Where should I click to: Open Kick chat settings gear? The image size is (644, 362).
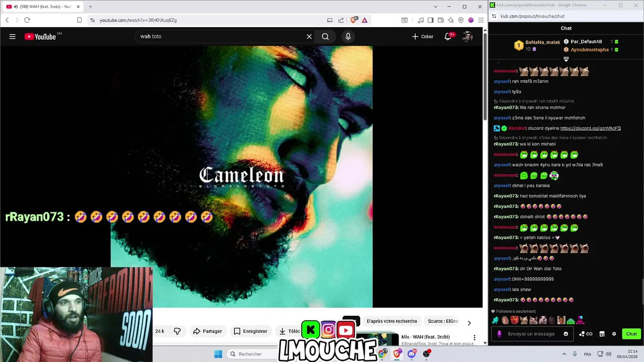[614, 334]
